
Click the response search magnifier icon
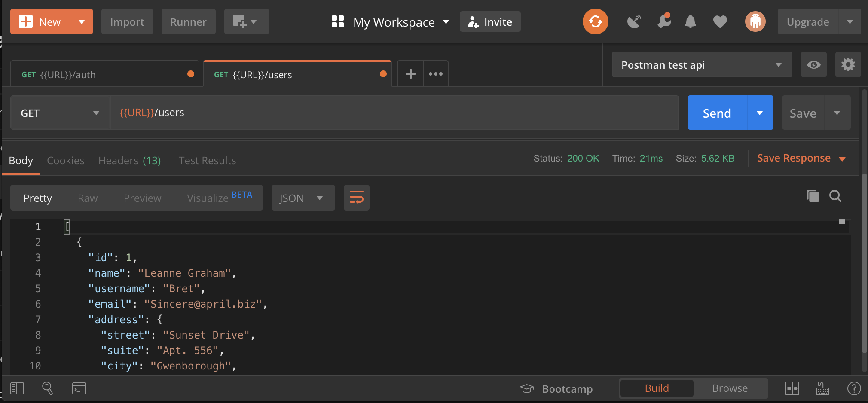click(835, 196)
